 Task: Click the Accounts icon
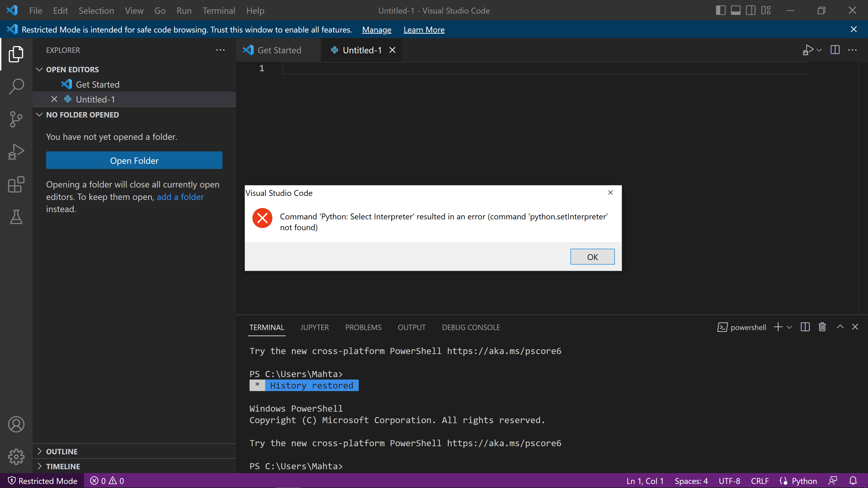(x=16, y=424)
